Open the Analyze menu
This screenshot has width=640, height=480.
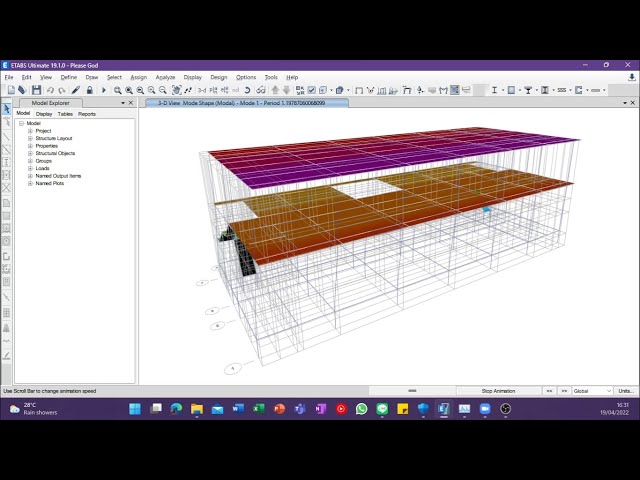click(x=165, y=77)
